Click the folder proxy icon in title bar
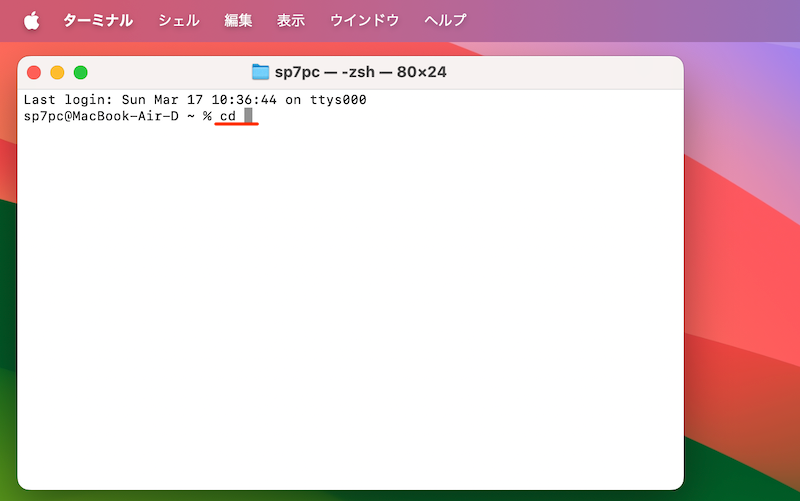Image resolution: width=800 pixels, height=501 pixels. [261, 72]
